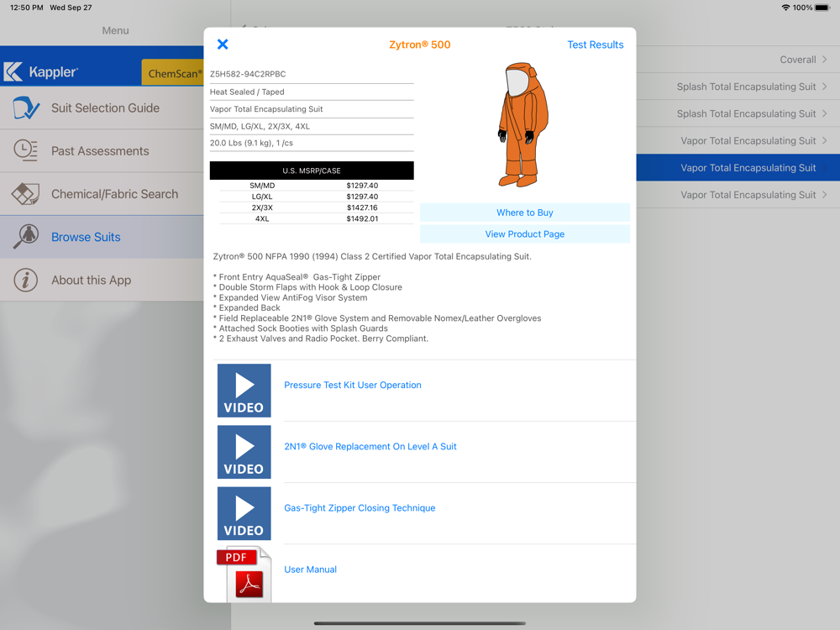840x630 pixels.
Task: Click the U.S. MSRP/CASE table header
Action: 312,171
